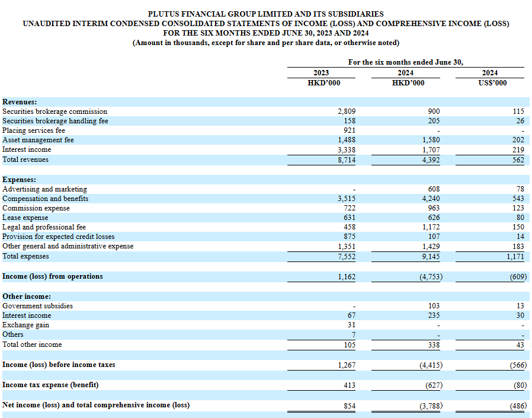
Task: Click the 'Securities brokerage handling fee' label
Action: (x=55, y=121)
